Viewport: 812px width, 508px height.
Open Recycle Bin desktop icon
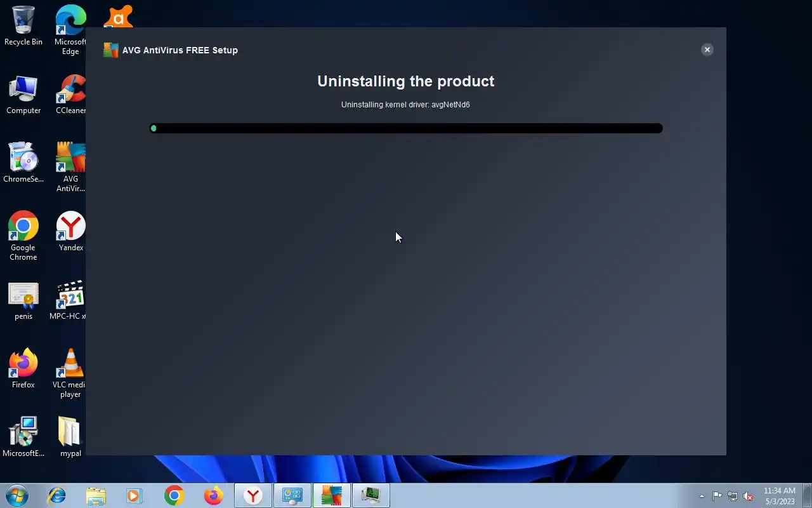click(23, 25)
